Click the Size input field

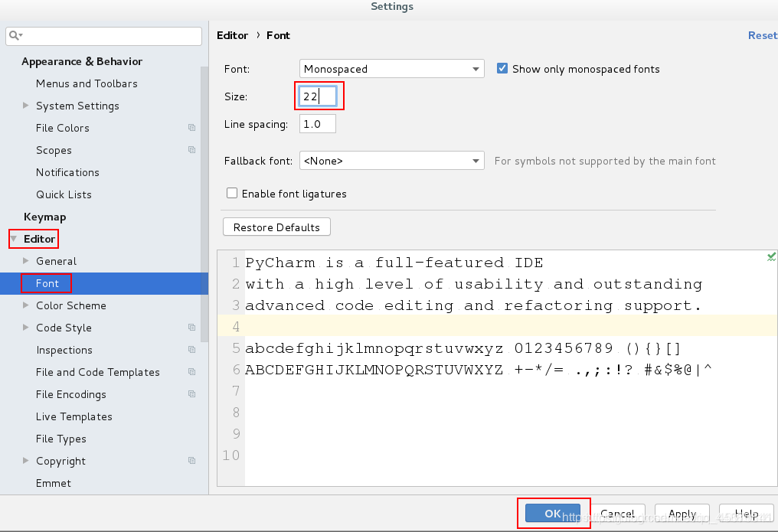318,96
